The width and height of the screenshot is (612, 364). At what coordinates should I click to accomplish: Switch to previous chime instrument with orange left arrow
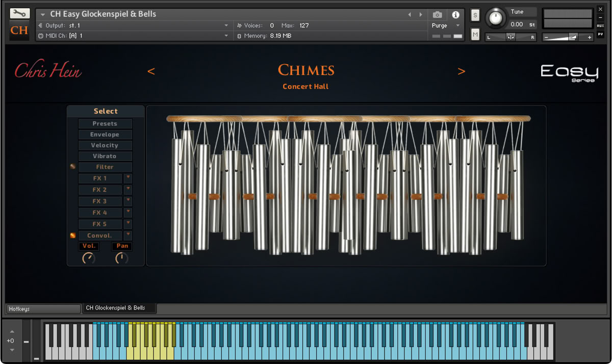(151, 71)
